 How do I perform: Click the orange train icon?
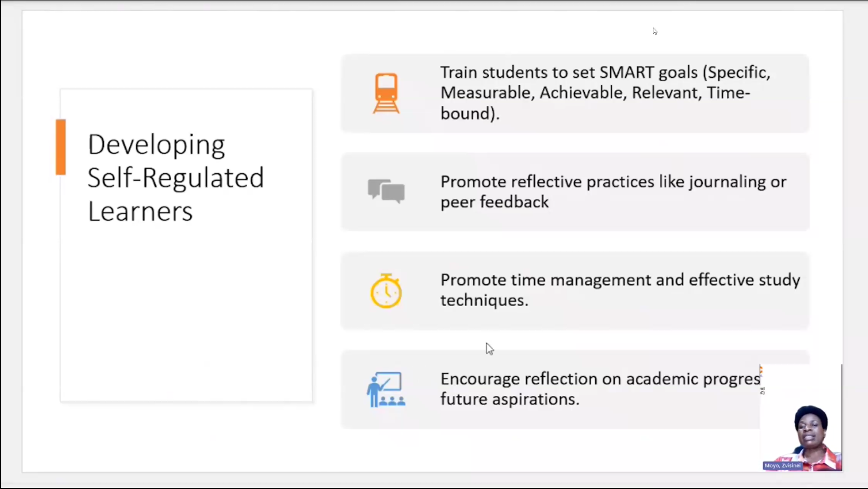[386, 93]
